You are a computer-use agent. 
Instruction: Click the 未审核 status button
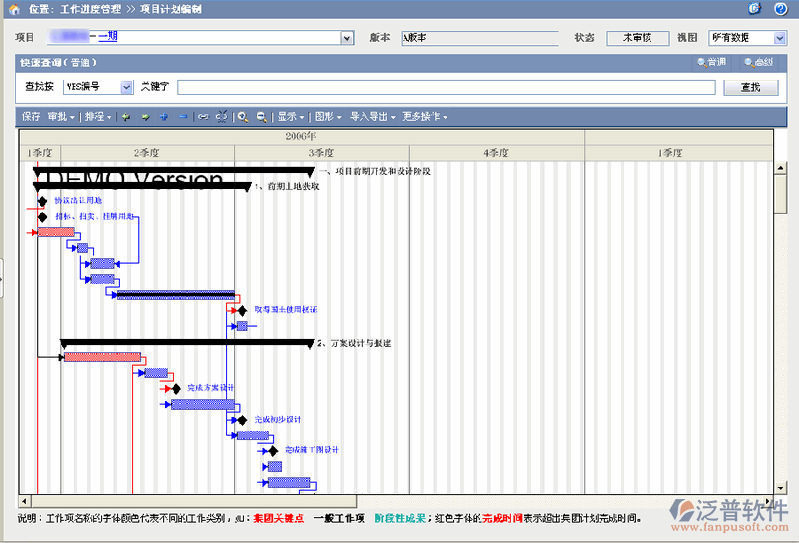637,38
